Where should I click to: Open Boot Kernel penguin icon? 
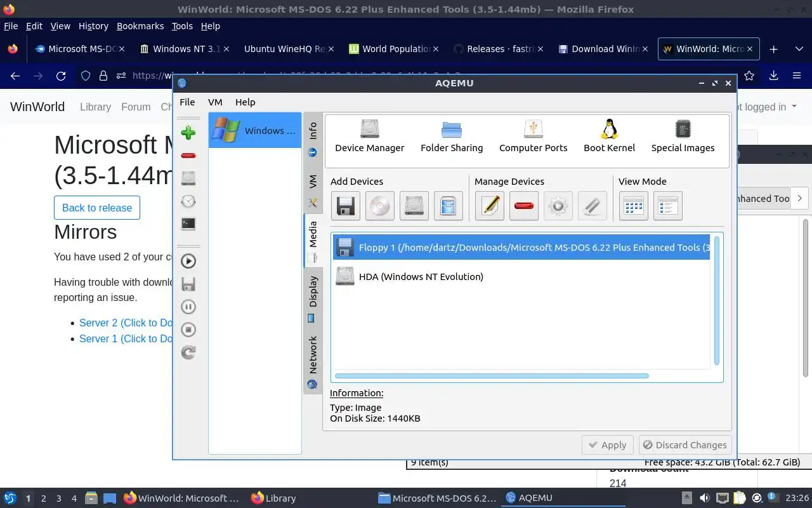pyautogui.click(x=609, y=136)
